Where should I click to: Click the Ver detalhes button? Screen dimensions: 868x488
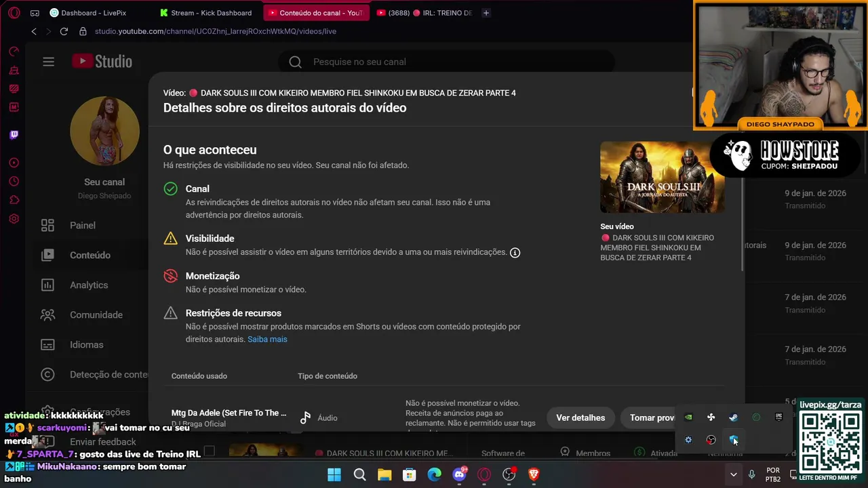[580, 418]
